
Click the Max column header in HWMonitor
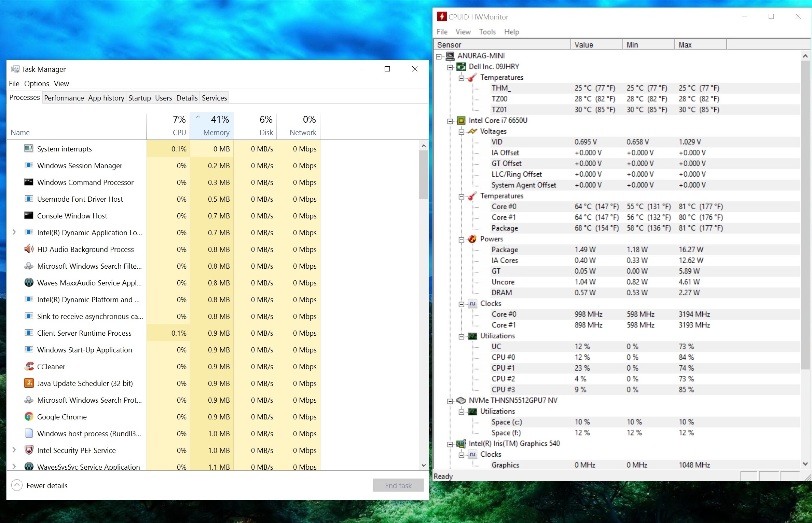click(x=700, y=45)
